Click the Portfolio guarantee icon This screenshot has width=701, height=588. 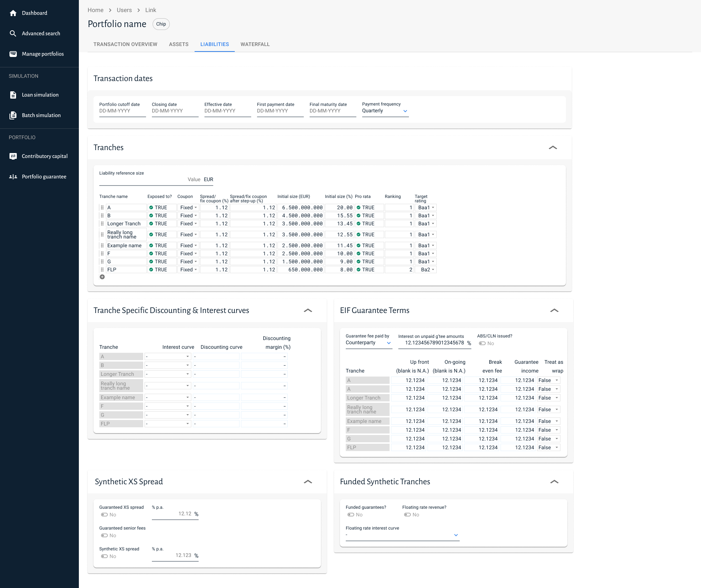click(13, 177)
